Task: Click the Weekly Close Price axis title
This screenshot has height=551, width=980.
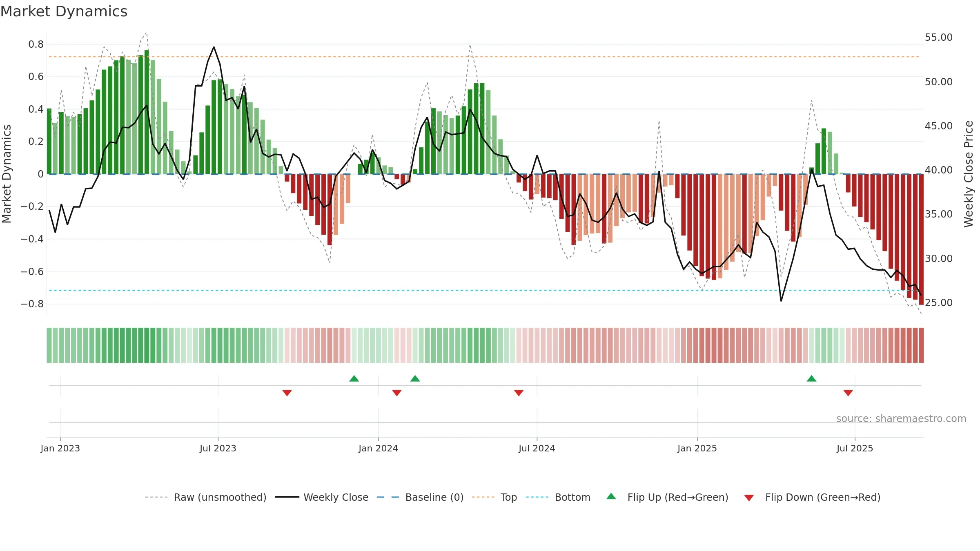Action: click(969, 174)
